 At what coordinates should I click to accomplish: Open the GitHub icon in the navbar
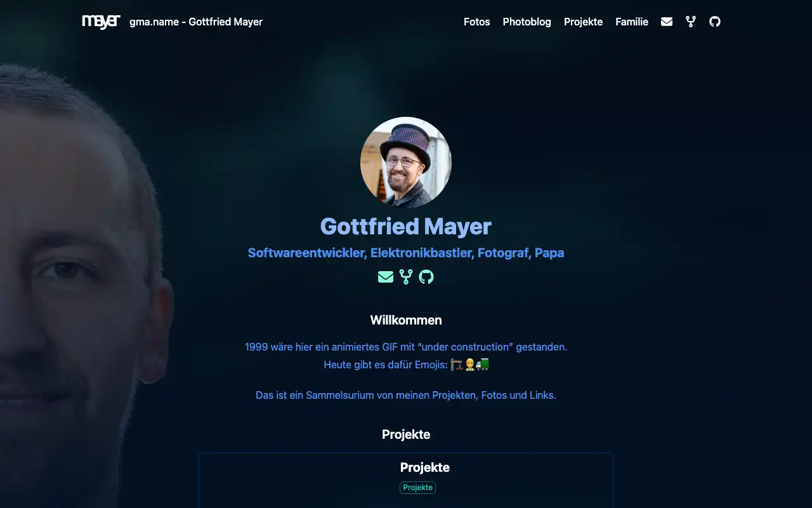pyautogui.click(x=715, y=22)
